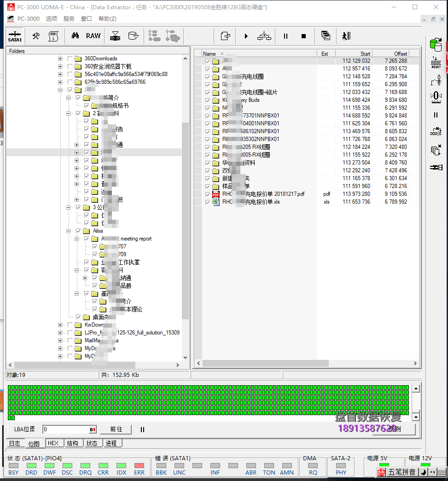Click the drive with arrow toolbar icon
The image size is (448, 481).
(x=134, y=36)
